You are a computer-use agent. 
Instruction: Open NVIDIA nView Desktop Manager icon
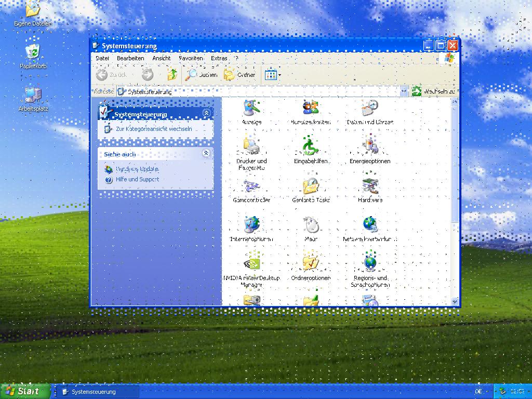(x=251, y=270)
